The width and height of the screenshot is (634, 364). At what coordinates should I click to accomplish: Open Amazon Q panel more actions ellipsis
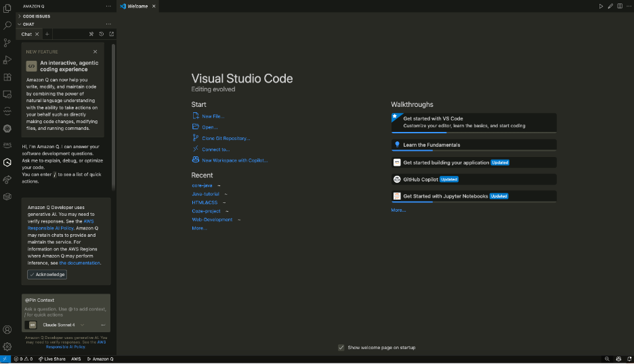click(x=108, y=6)
